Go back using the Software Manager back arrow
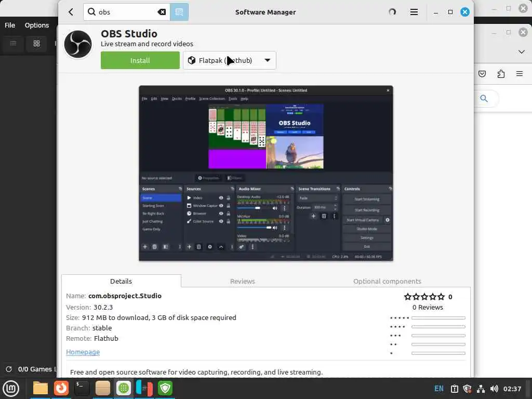 tap(71, 12)
